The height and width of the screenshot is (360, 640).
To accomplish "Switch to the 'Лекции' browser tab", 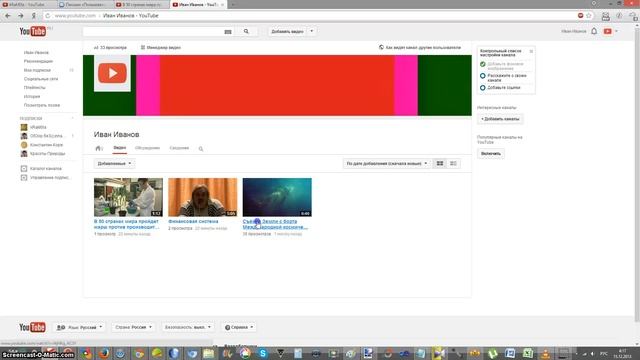I will [x=84, y=4].
